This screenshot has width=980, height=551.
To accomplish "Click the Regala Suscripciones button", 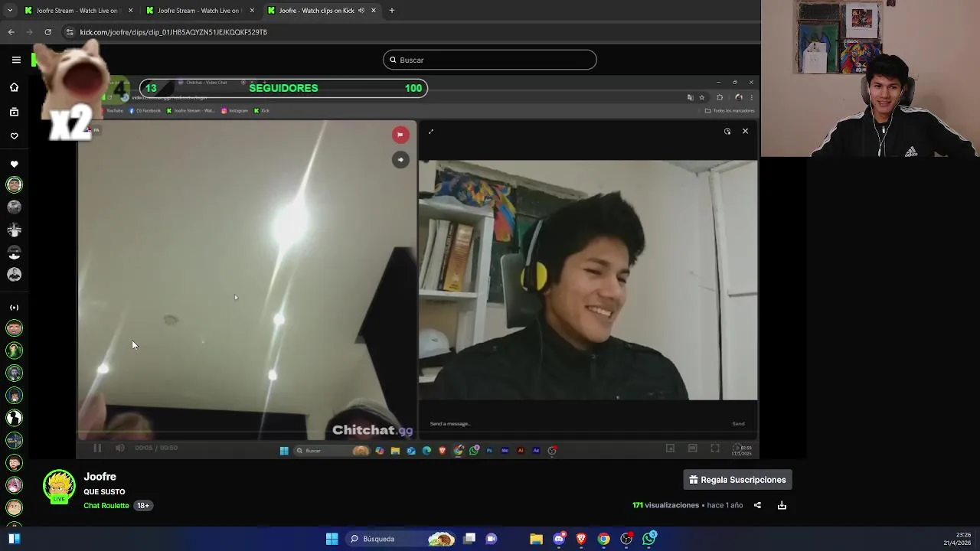I will (737, 480).
